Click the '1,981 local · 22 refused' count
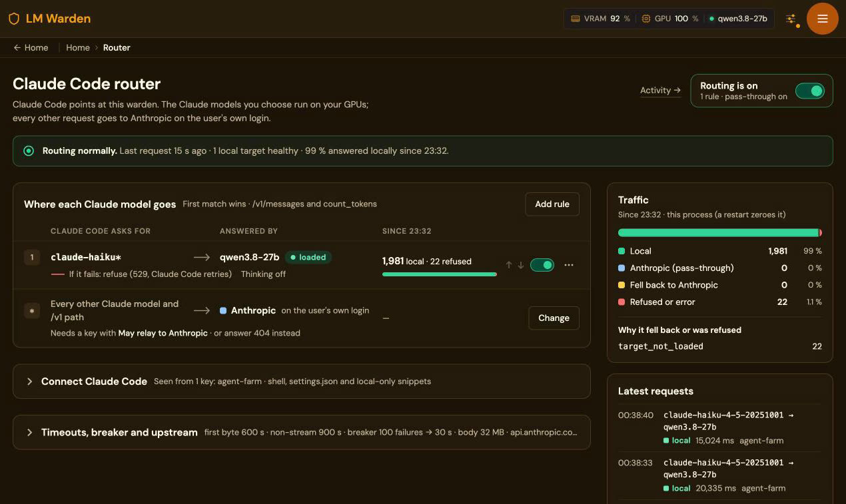846x504 pixels. [427, 261]
